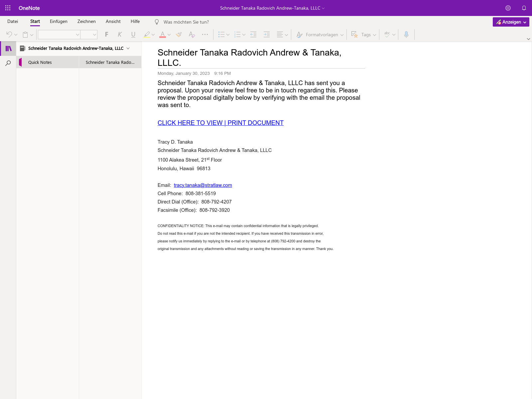Collapse the ribbon chevron
The image size is (532, 399).
pyautogui.click(x=528, y=39)
